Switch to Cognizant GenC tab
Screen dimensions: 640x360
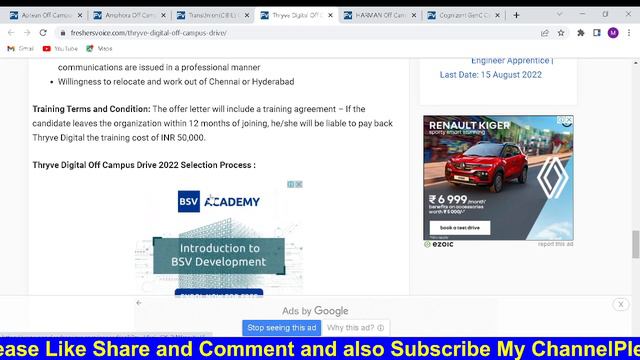click(x=463, y=15)
